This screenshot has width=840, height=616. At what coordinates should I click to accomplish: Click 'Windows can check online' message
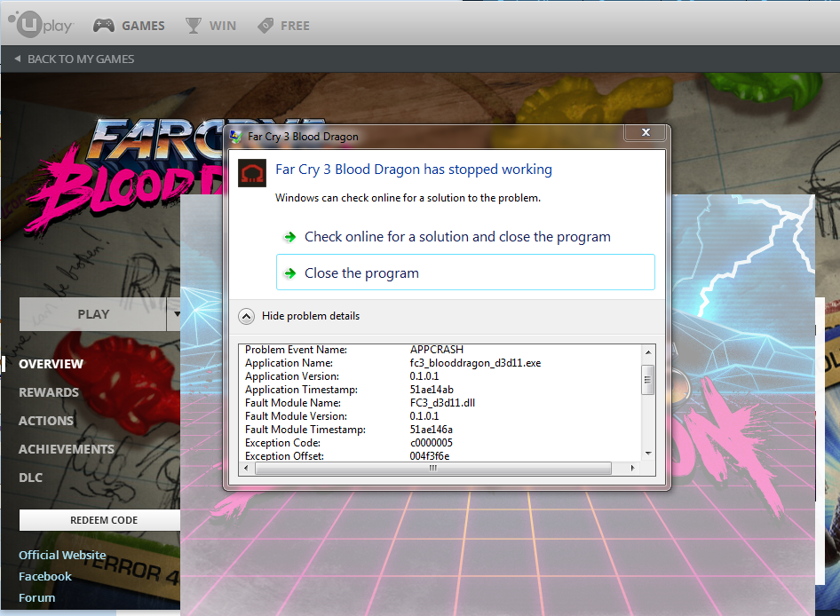click(408, 198)
